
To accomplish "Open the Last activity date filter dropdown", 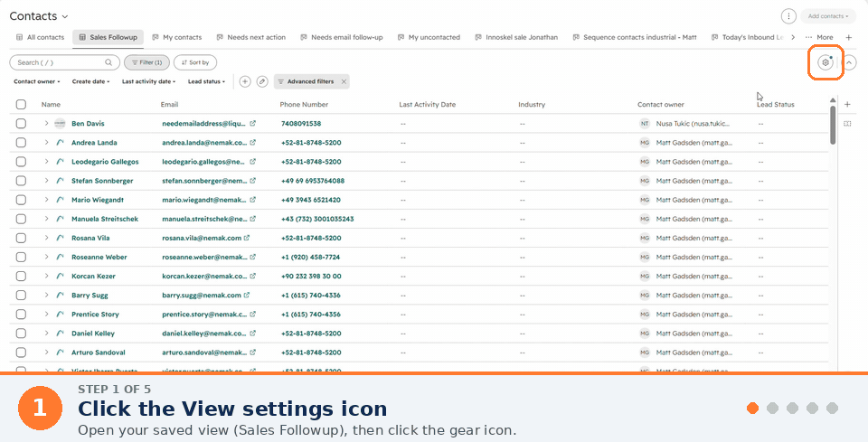I will tap(148, 81).
